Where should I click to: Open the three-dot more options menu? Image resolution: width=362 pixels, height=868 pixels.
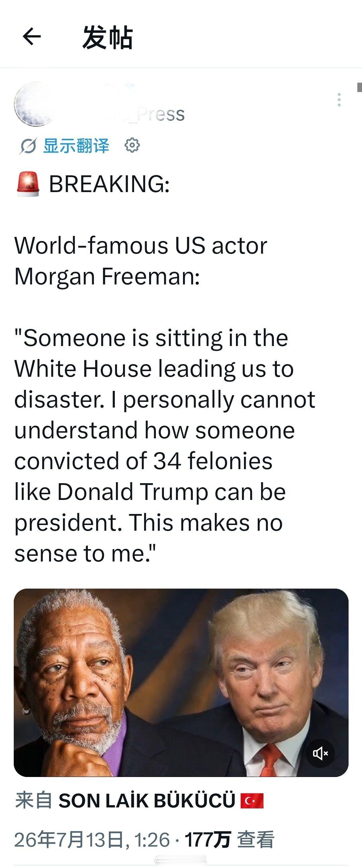click(x=339, y=100)
